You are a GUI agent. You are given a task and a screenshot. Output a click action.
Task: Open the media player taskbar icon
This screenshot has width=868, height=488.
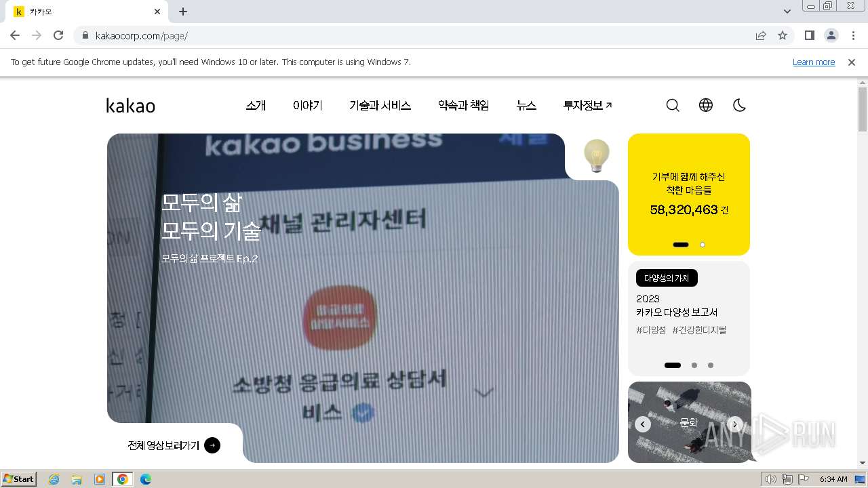pos(100,479)
